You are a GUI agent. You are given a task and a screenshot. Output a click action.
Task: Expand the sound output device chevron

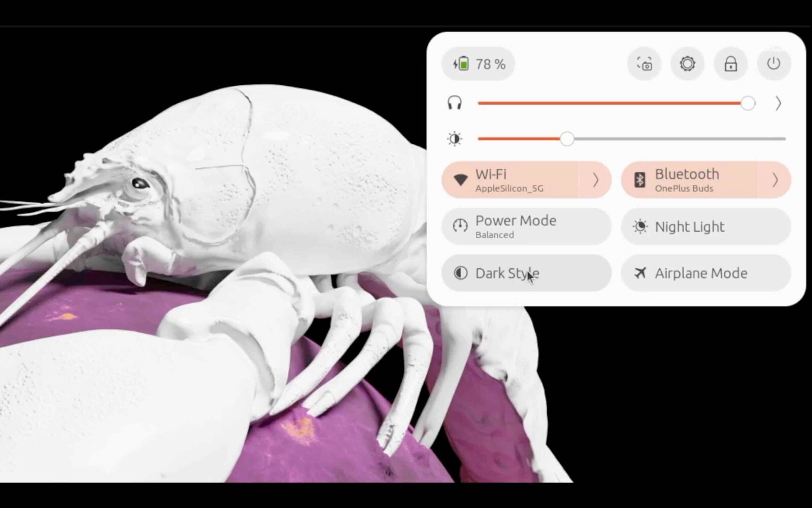(778, 104)
